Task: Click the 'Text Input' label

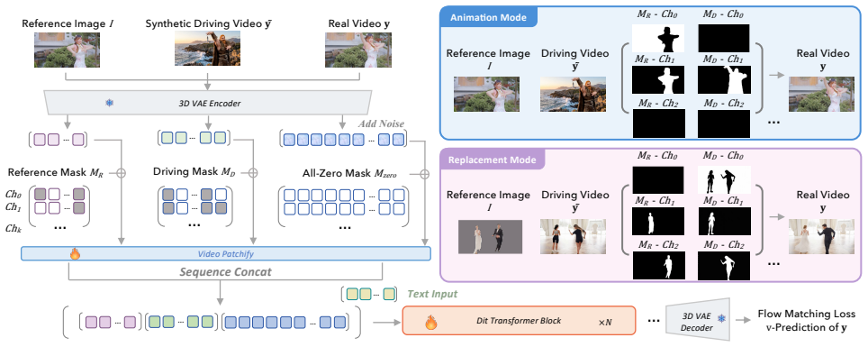Action: pos(432,294)
